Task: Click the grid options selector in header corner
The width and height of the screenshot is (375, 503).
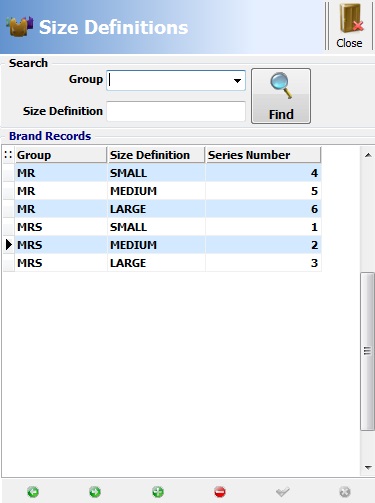Action: coord(8,155)
